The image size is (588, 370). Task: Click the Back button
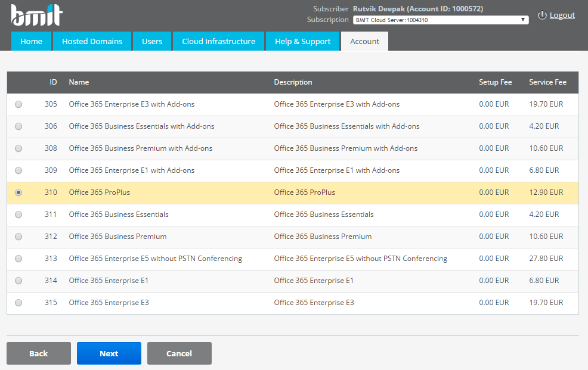coord(39,353)
